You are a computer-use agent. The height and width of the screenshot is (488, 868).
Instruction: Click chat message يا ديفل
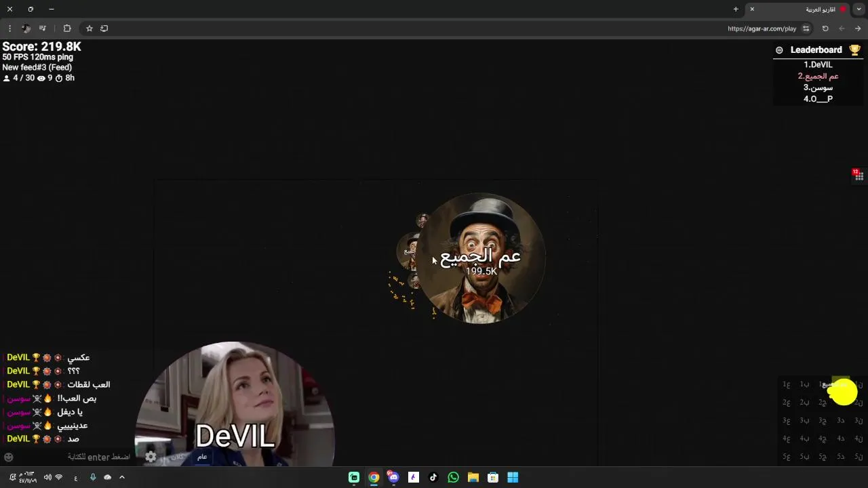[69, 412]
